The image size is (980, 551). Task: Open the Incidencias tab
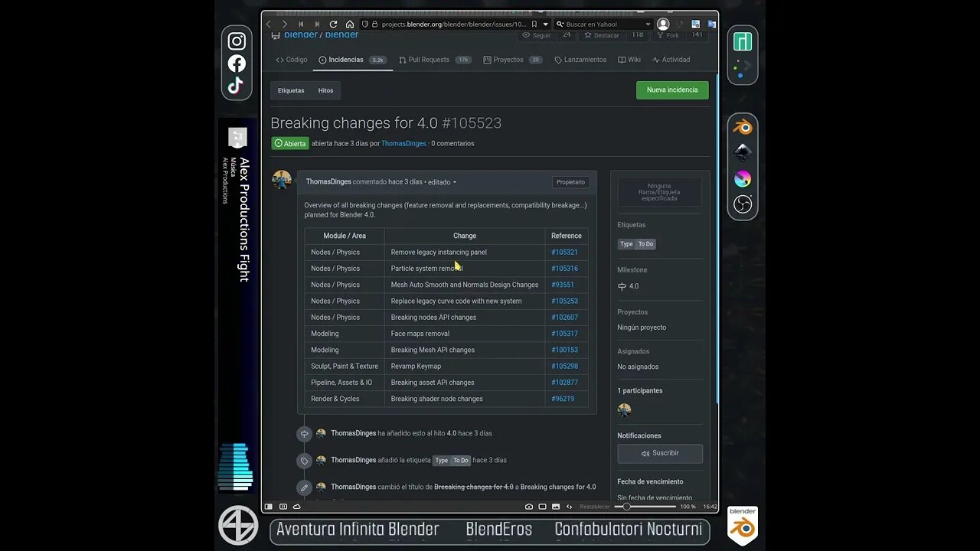click(x=352, y=60)
